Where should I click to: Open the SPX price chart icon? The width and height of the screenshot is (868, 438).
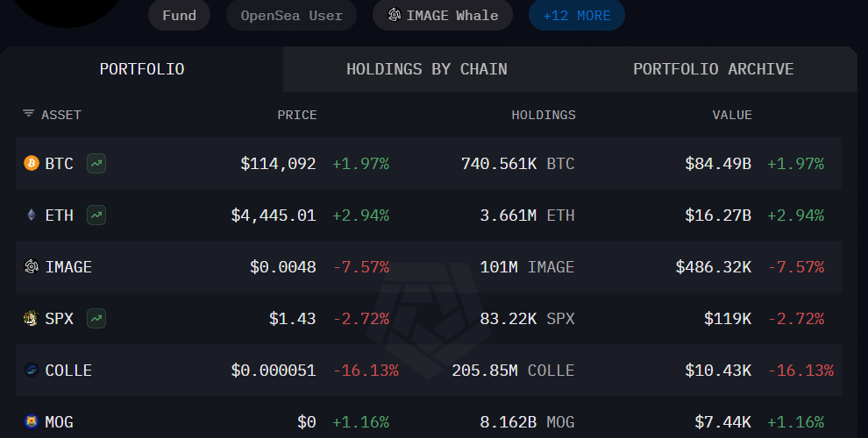pos(96,319)
